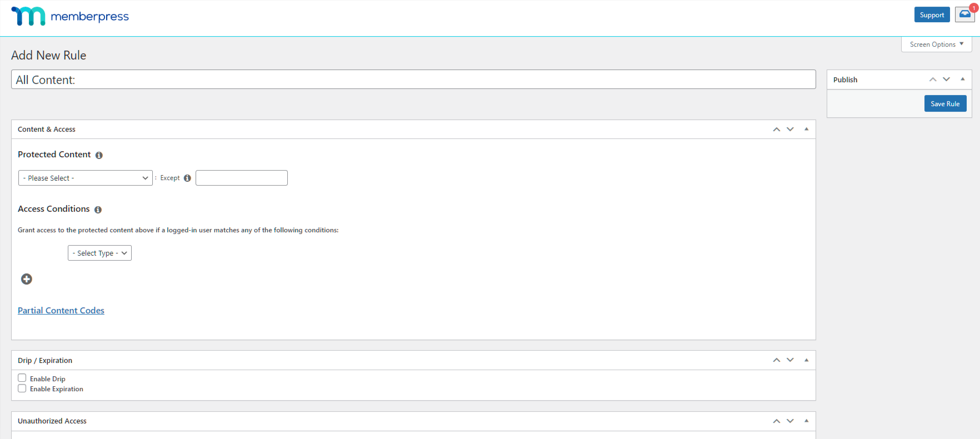Move Publish panel down
980x439 pixels.
[x=947, y=79]
